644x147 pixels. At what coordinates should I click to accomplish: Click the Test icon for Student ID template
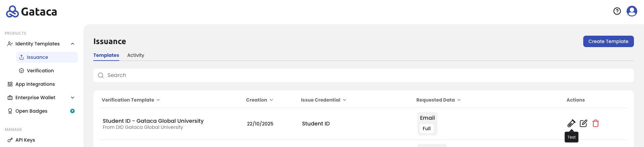point(571,123)
